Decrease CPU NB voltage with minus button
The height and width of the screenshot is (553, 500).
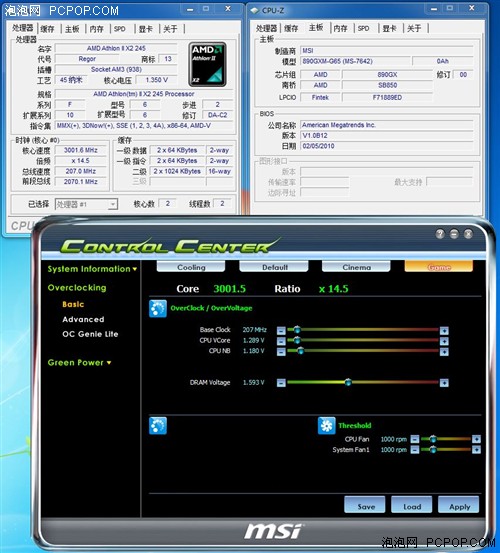click(x=281, y=352)
